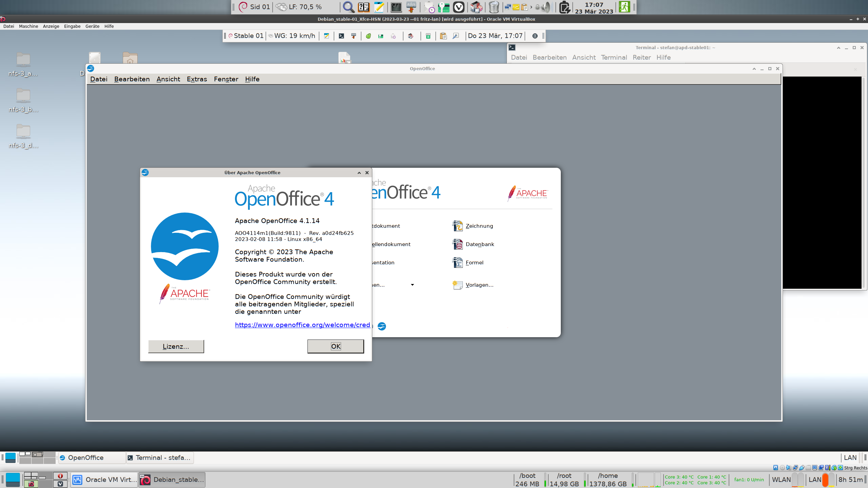Open the Datenbank database icon
868x488 pixels.
pos(457,244)
